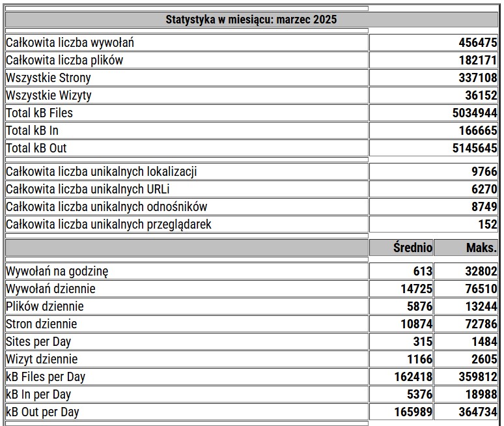Click the maximum value 359812
Screen dimensions: 504x426
pos(478,376)
